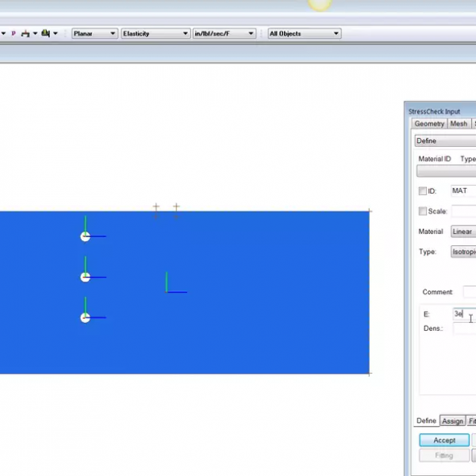Select the Define bottom tab
Viewport: 476px width, 476px height.
426,420
